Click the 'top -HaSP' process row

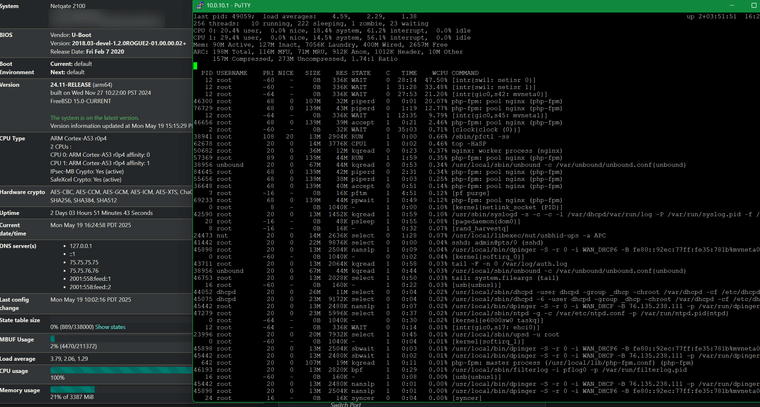[340, 143]
